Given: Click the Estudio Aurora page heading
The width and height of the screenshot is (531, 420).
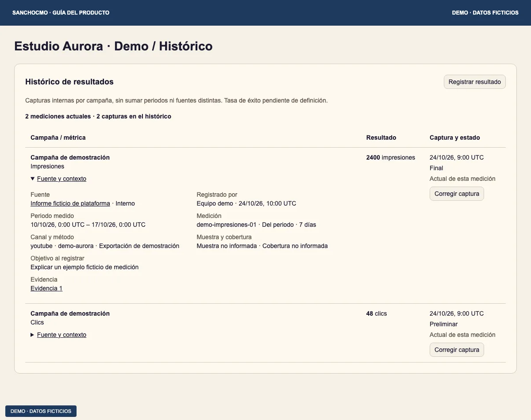Looking at the screenshot, I should [113, 46].
